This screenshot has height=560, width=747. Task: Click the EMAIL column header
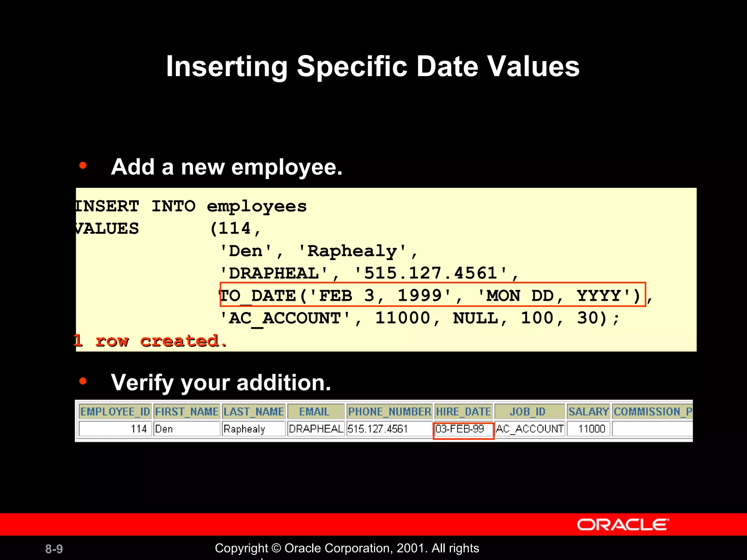click(x=316, y=412)
